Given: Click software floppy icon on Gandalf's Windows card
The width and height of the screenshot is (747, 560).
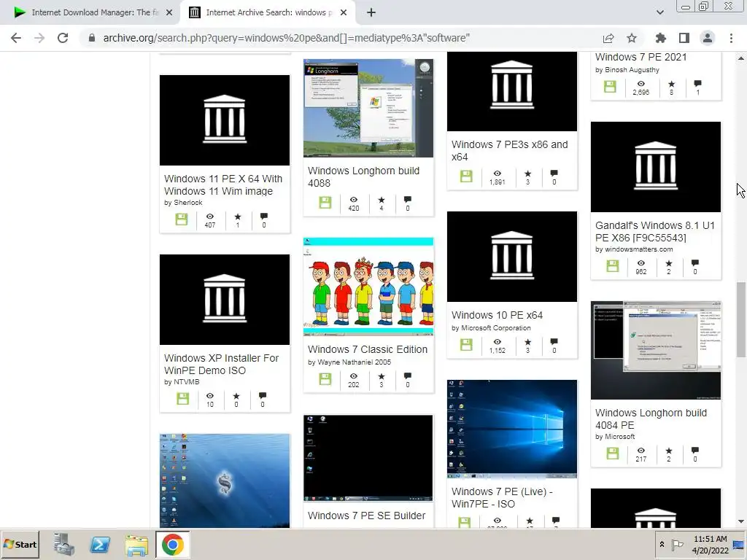Looking at the screenshot, I should (613, 266).
